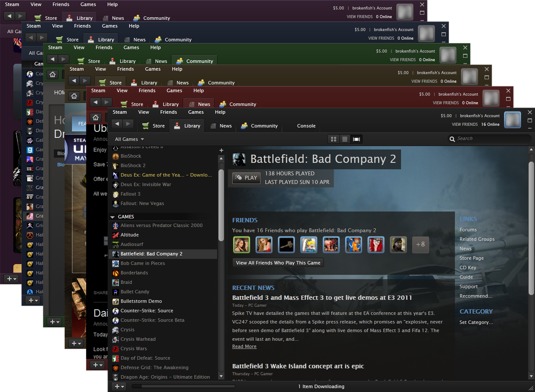Open the Steam menu in the front window
The height and width of the screenshot is (392, 535).
click(x=119, y=112)
